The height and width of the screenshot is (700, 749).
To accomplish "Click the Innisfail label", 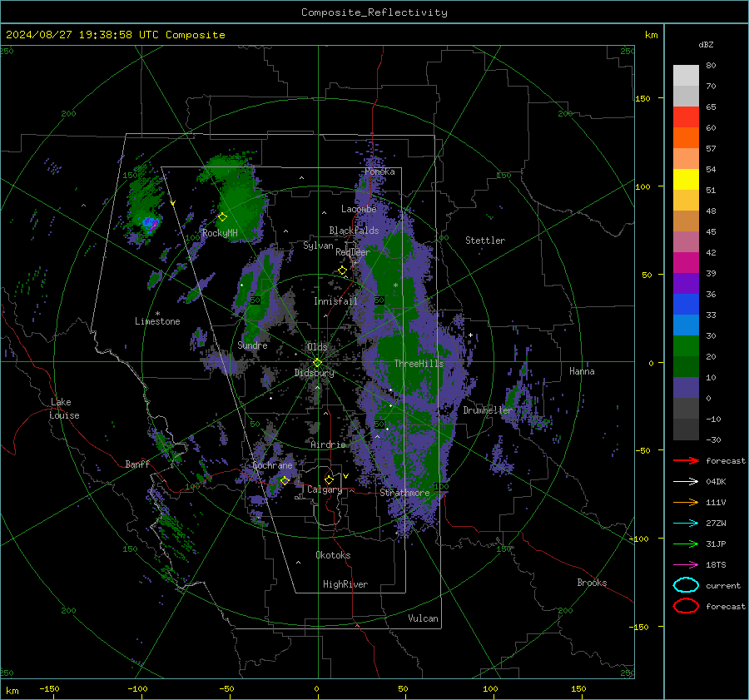I will point(335,301).
